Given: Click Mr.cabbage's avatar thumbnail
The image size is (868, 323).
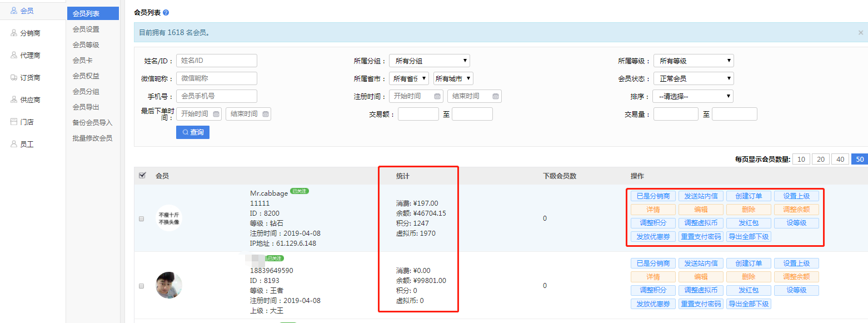Looking at the screenshot, I should click(x=168, y=218).
